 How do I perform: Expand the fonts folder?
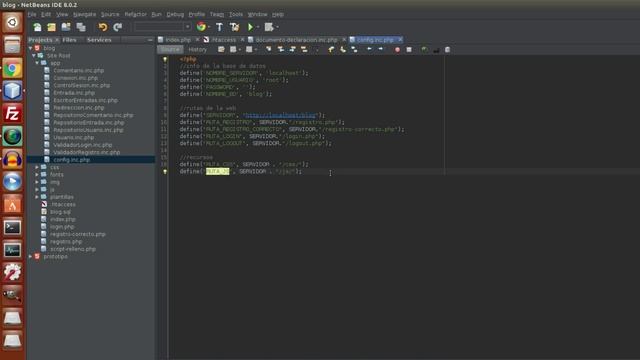pos(37,174)
